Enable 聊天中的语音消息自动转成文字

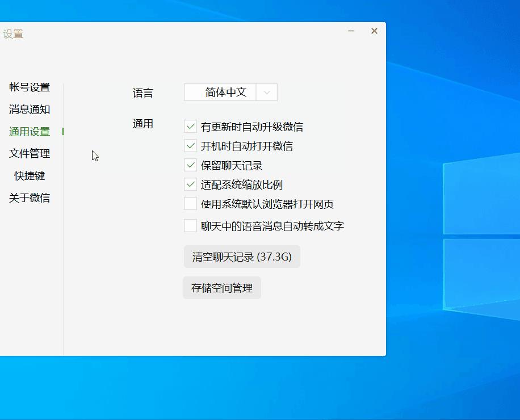click(x=190, y=225)
